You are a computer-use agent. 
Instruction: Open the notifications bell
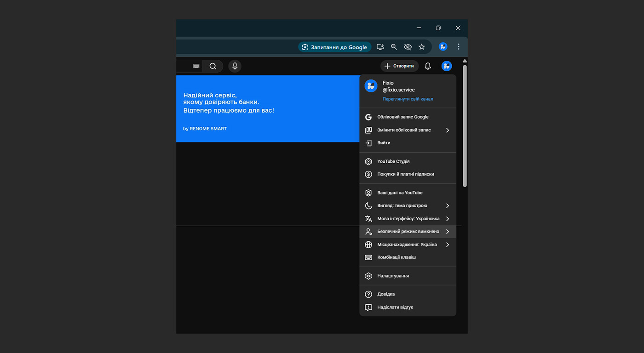click(428, 66)
